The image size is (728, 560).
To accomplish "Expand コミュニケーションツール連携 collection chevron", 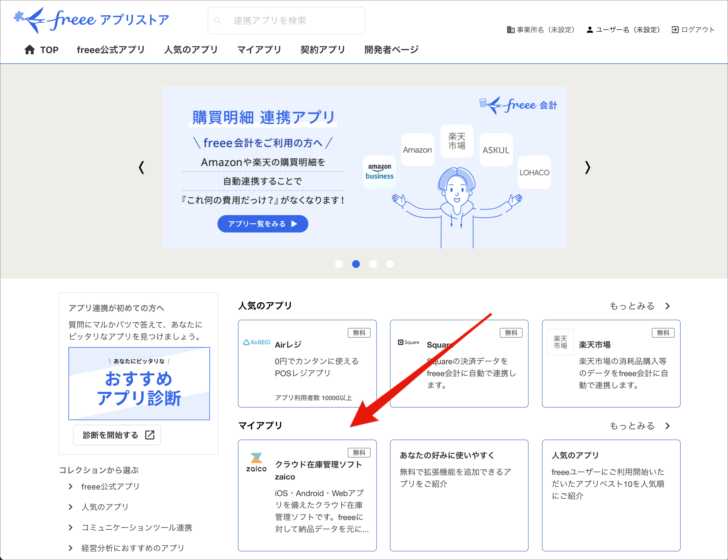I will [x=70, y=527].
